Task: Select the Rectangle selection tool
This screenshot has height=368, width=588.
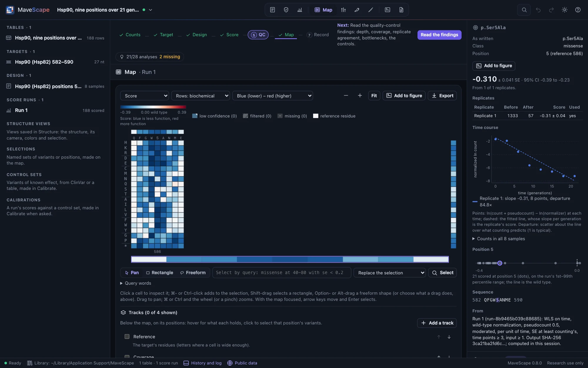Action: (x=160, y=273)
